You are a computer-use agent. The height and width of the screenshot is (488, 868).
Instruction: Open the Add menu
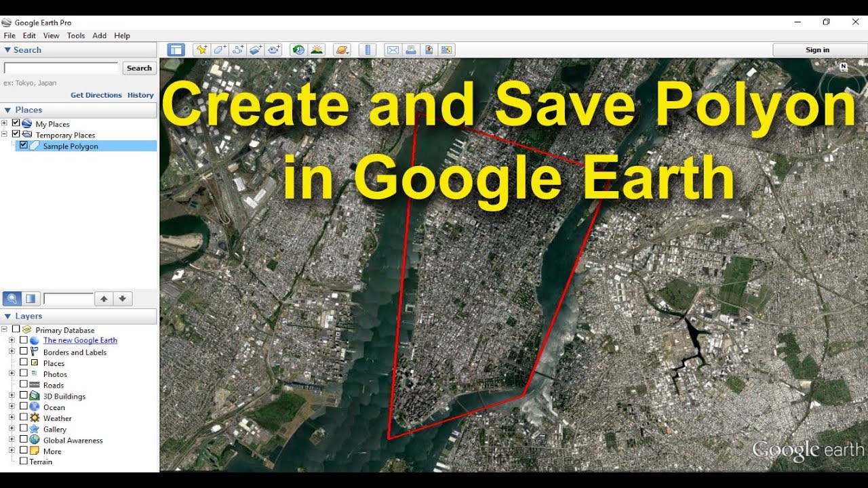100,35
